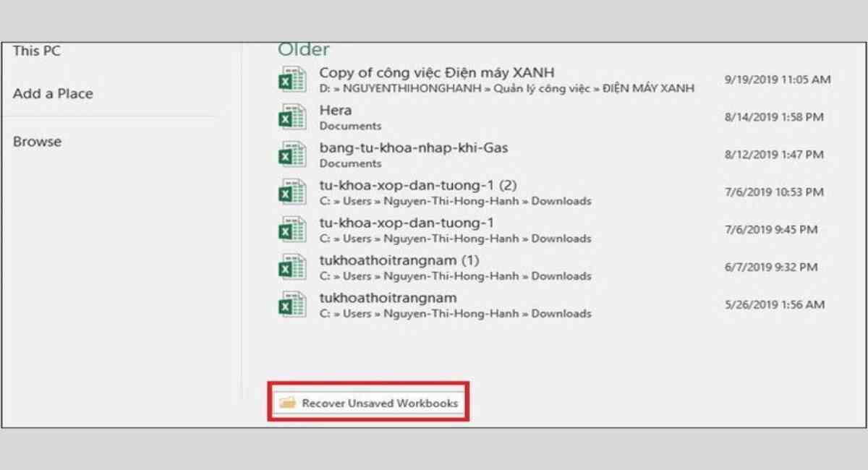This screenshot has width=868, height=470.
Task: Click Excel icon beside tukhoathoitrangnam (1)
Action: point(292,267)
